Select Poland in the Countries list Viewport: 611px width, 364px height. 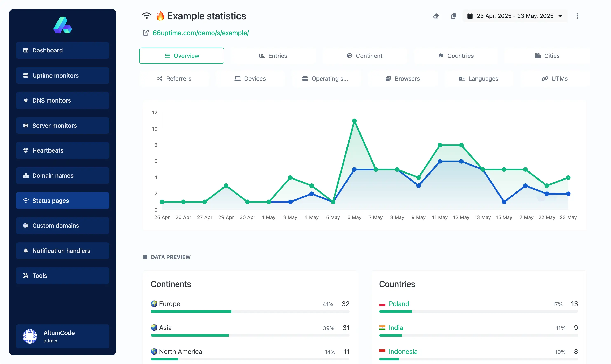(399, 304)
